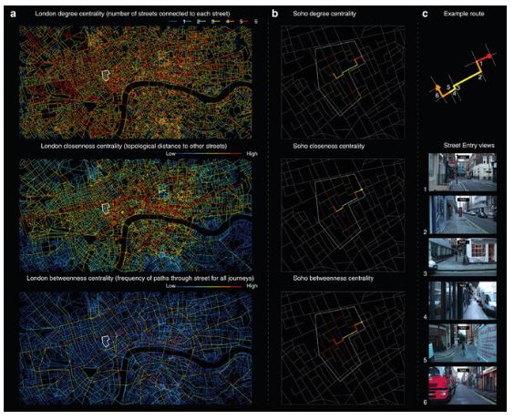Click thumbnail 6 showing the red truck

(463, 385)
